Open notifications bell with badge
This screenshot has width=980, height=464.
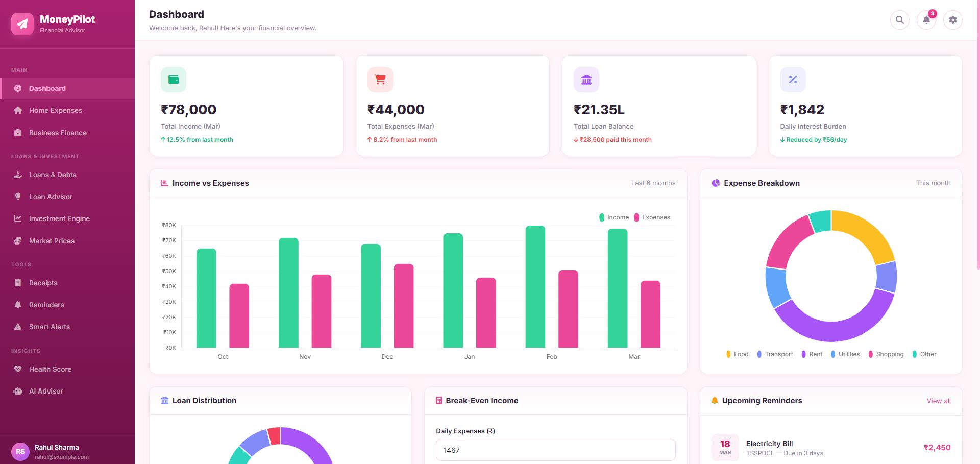(x=926, y=20)
